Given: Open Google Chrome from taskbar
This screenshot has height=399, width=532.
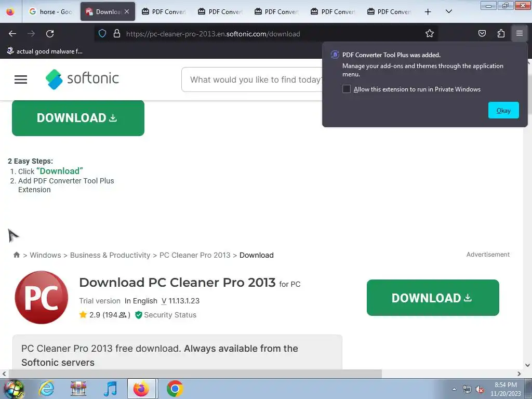Looking at the screenshot, I should pos(175,389).
